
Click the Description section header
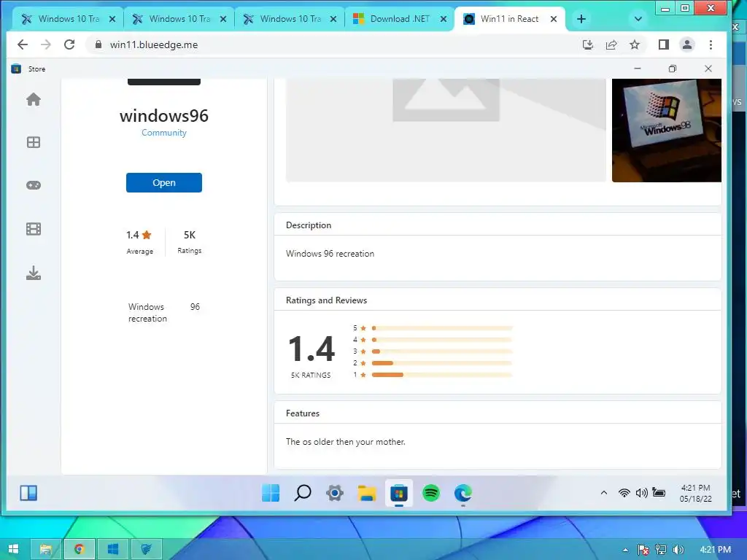pos(309,225)
